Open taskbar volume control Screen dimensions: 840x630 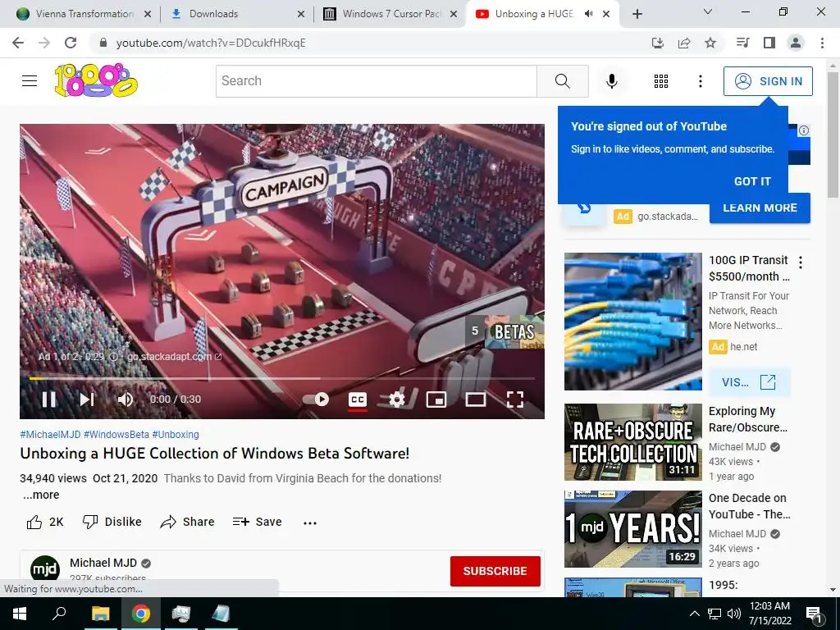734,614
